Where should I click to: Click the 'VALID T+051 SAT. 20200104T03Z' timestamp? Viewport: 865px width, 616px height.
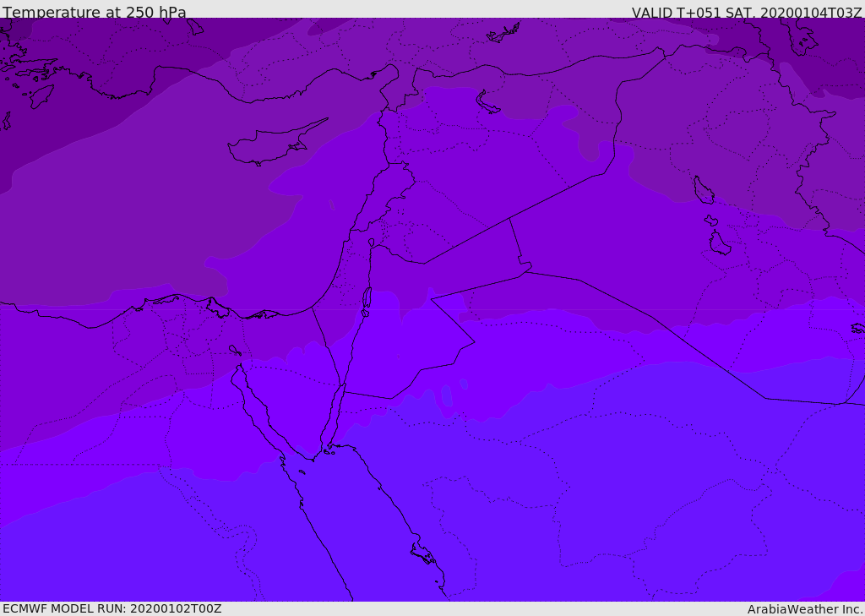coord(747,13)
